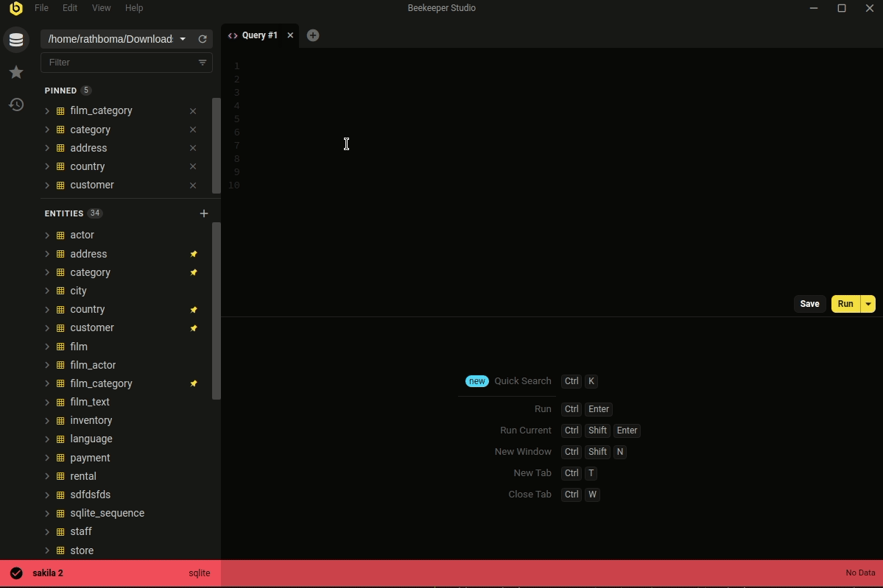The height and width of the screenshot is (588, 883).
Task: Unpin country from the pinned list
Action: [193, 166]
